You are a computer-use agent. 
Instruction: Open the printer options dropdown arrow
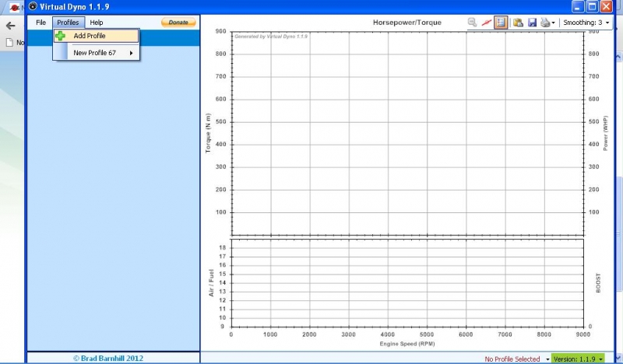554,23
